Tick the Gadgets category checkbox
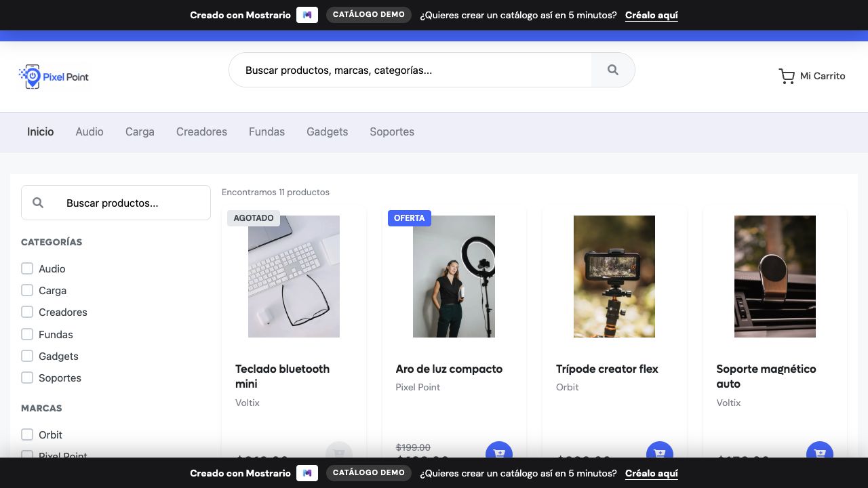Screen dimensions: 868x488 (x=27, y=356)
